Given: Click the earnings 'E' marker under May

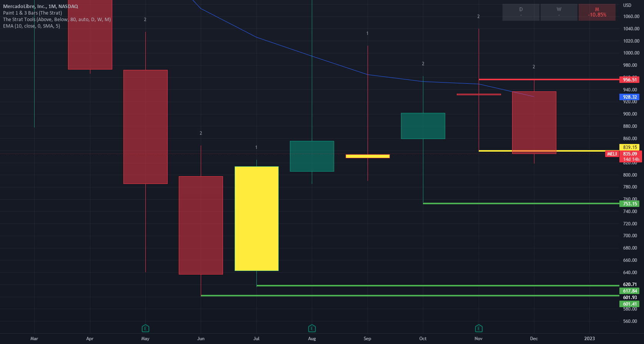Looking at the screenshot, I should coord(145,328).
